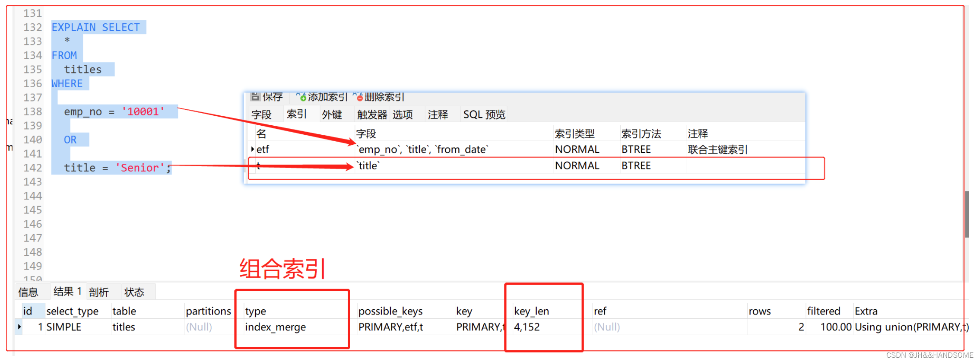
Task: Click the OR keyword in the editor
Action: pyautogui.click(x=70, y=140)
